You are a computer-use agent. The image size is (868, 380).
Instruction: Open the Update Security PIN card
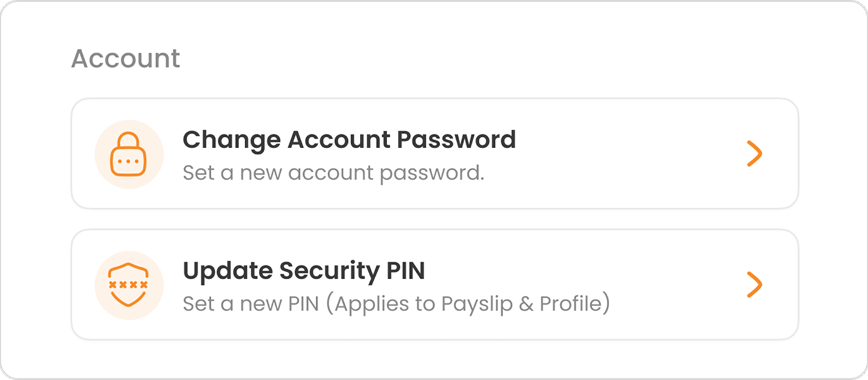(435, 284)
